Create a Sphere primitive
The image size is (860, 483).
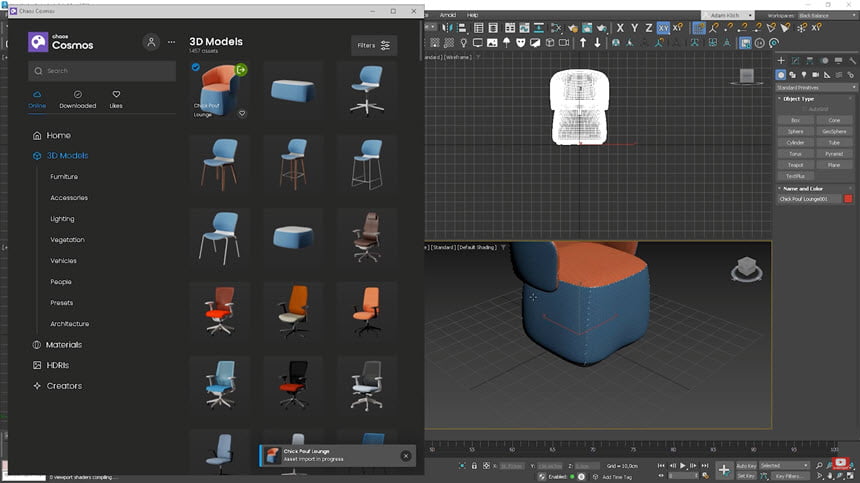[x=795, y=132]
